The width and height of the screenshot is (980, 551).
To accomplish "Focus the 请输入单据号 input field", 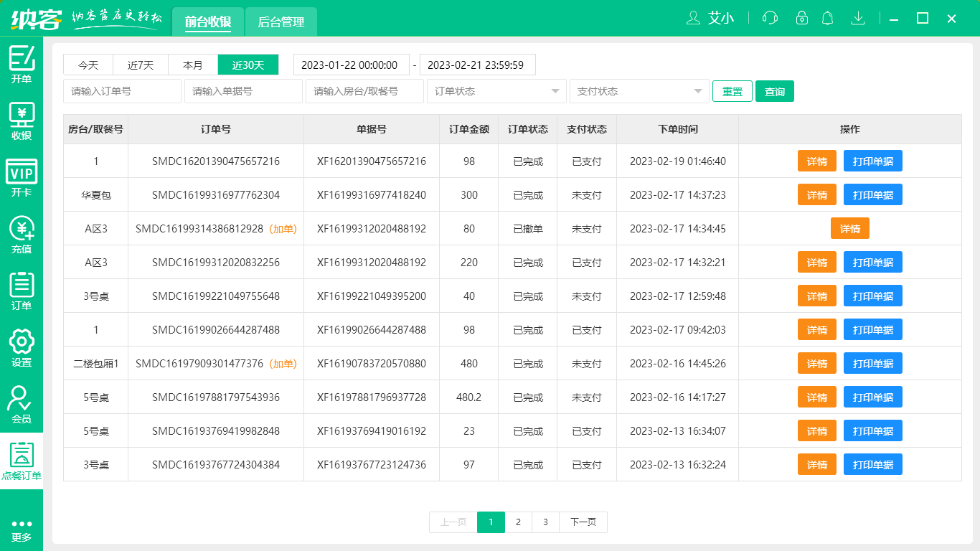I will point(243,91).
